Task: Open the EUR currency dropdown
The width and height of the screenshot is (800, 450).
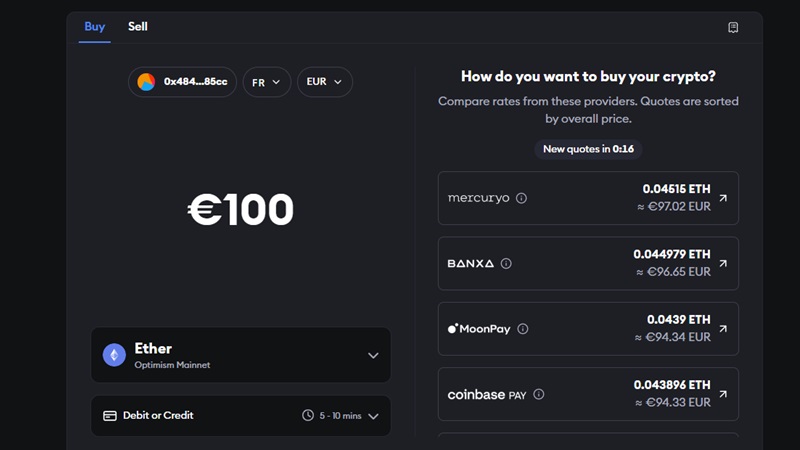Action: click(324, 82)
